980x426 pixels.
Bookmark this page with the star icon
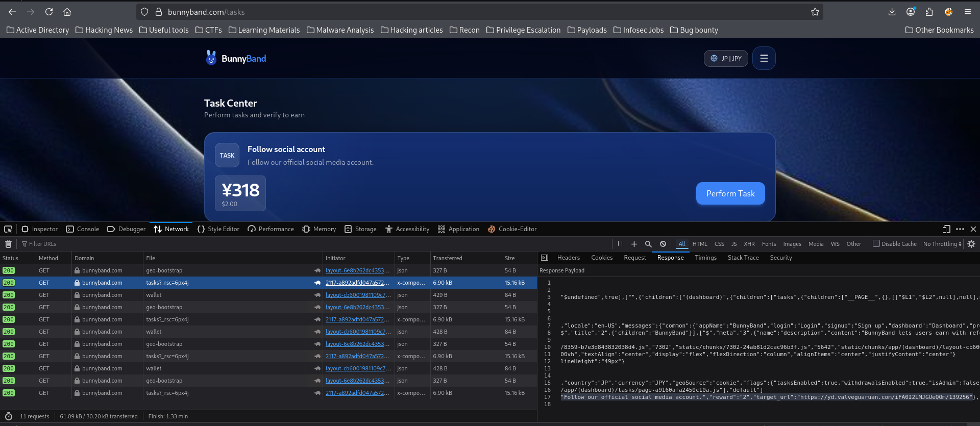(815, 12)
